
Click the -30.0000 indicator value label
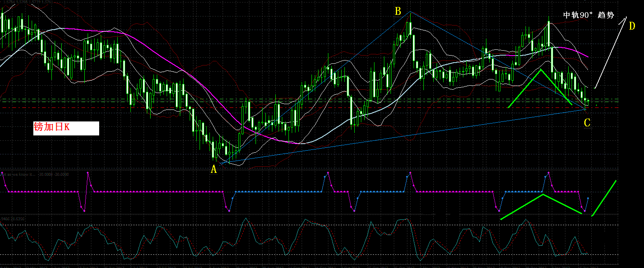(53, 175)
